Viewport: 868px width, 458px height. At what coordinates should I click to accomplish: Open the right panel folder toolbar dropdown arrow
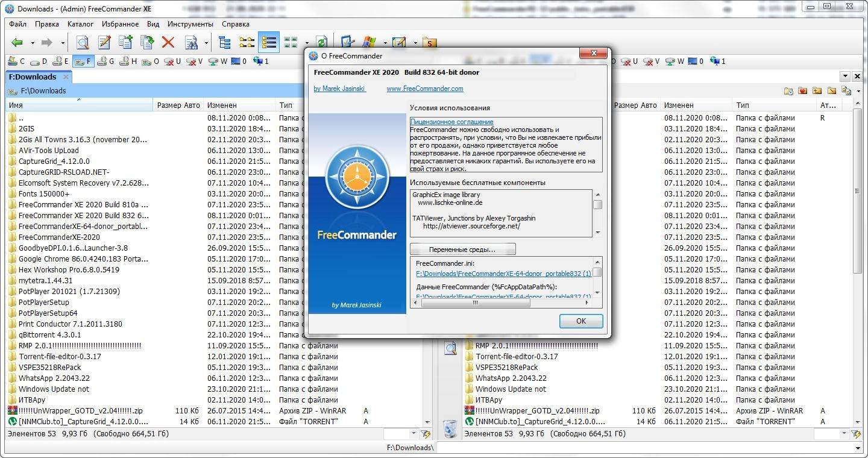[x=858, y=92]
